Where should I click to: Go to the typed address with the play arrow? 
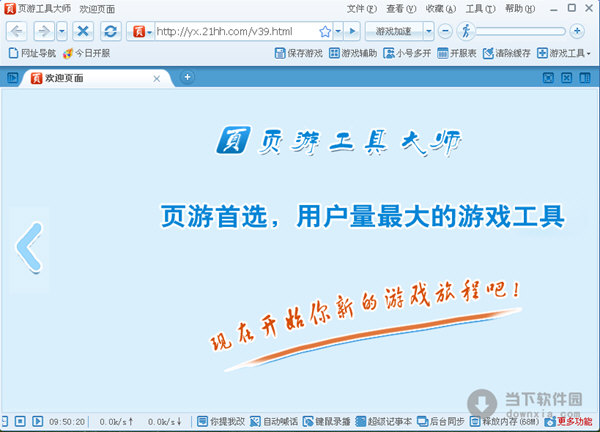tap(352, 31)
